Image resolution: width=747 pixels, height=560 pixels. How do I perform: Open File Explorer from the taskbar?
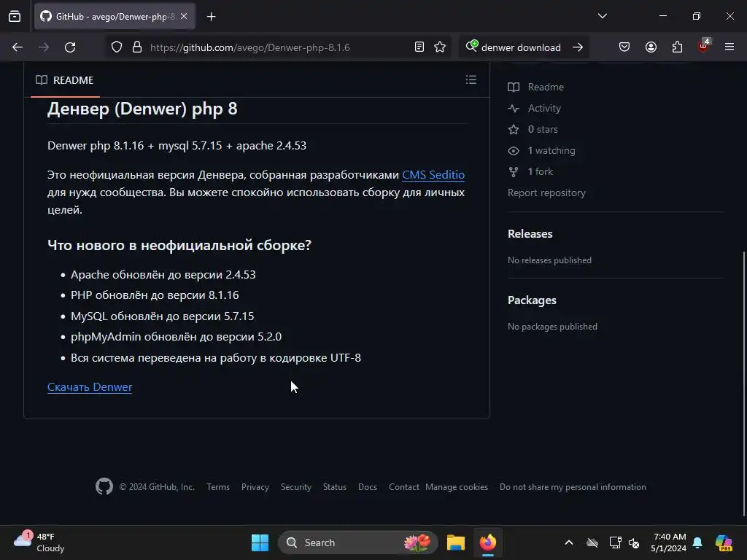455,542
